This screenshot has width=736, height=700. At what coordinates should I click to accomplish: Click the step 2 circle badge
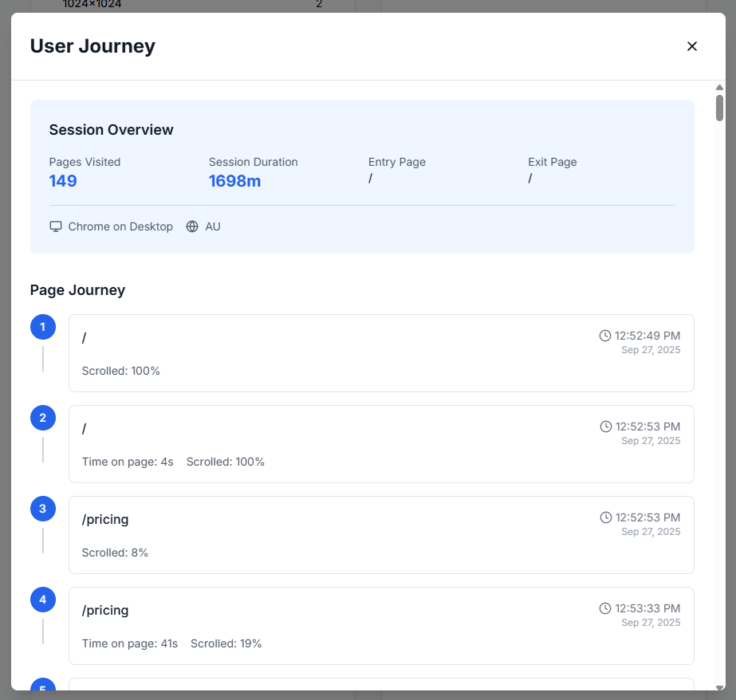pyautogui.click(x=42, y=418)
